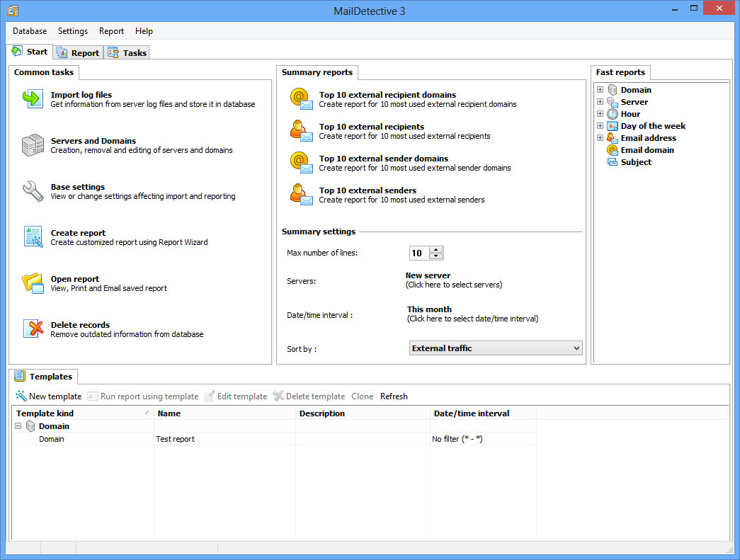Select the Start tab

click(x=29, y=52)
